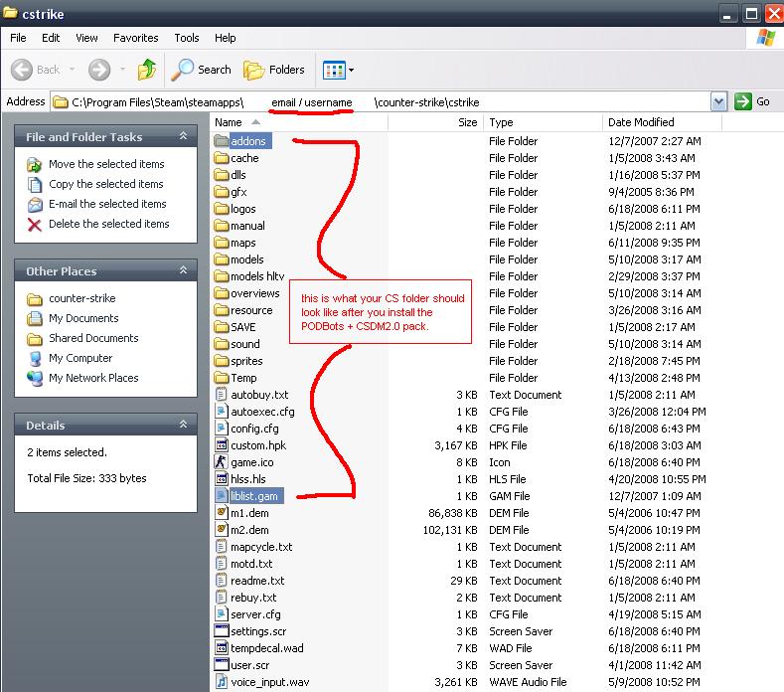Image resolution: width=784 pixels, height=692 pixels.
Task: Select the autoexec.cfg file icon
Action: [x=221, y=412]
